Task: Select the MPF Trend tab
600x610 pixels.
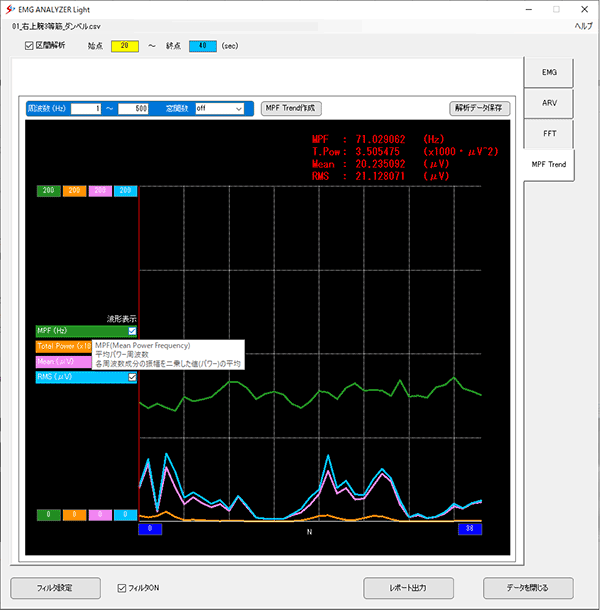Action: pos(549,165)
